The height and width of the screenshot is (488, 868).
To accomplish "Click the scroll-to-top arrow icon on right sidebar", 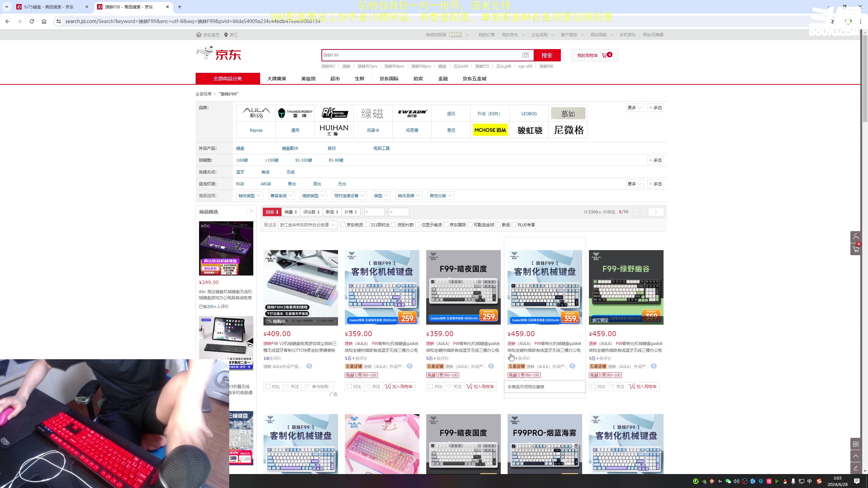I will [x=856, y=456].
